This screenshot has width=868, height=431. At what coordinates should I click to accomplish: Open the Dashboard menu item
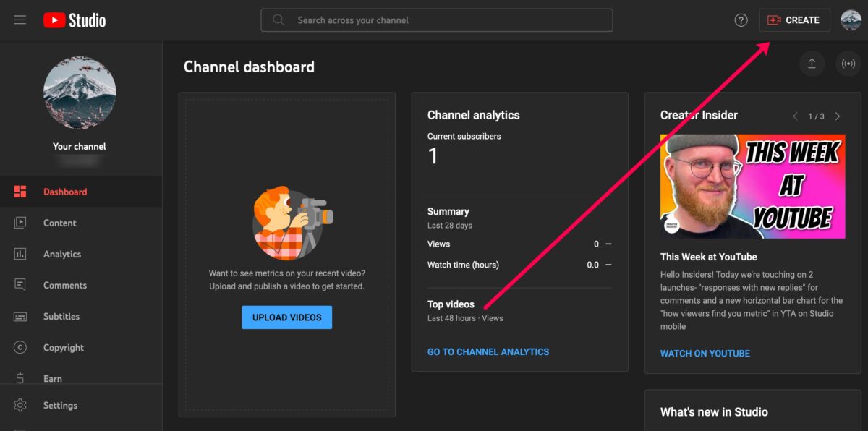[81, 192]
